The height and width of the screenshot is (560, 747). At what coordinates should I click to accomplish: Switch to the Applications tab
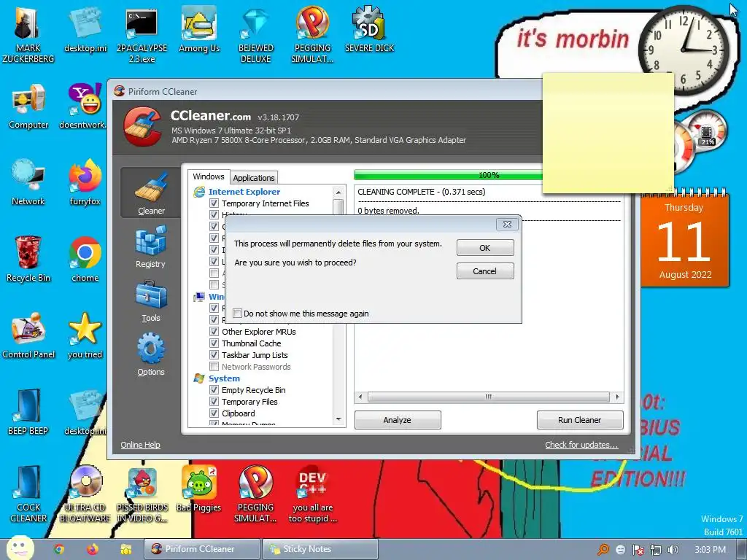coord(254,178)
